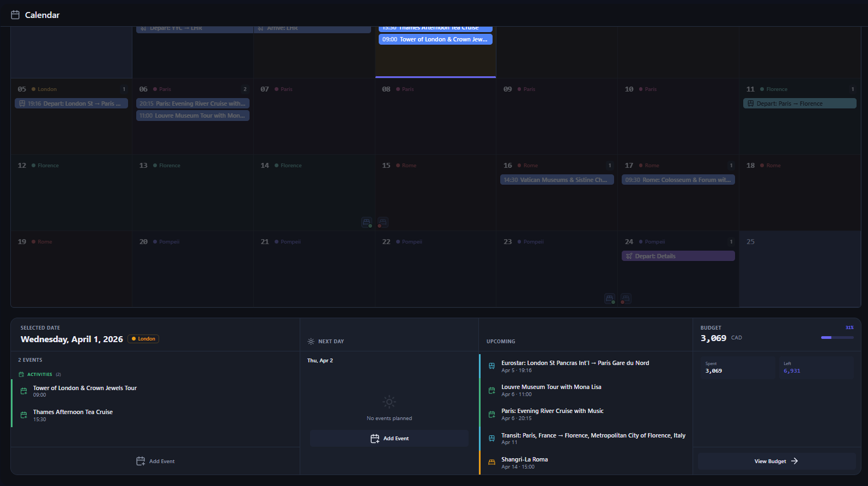Click 'Left 6,931' budget card
Image resolution: width=868 pixels, height=486 pixels.
[x=816, y=368]
